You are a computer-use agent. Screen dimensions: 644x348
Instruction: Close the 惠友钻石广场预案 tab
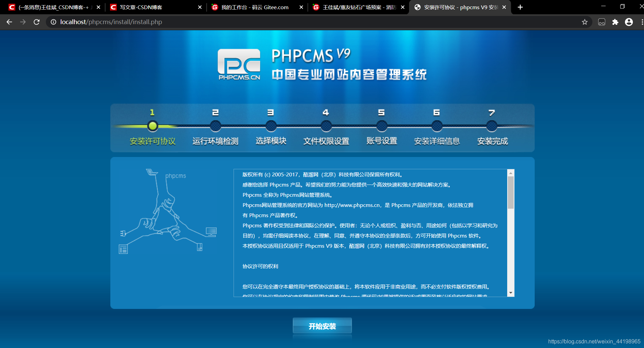[403, 7]
